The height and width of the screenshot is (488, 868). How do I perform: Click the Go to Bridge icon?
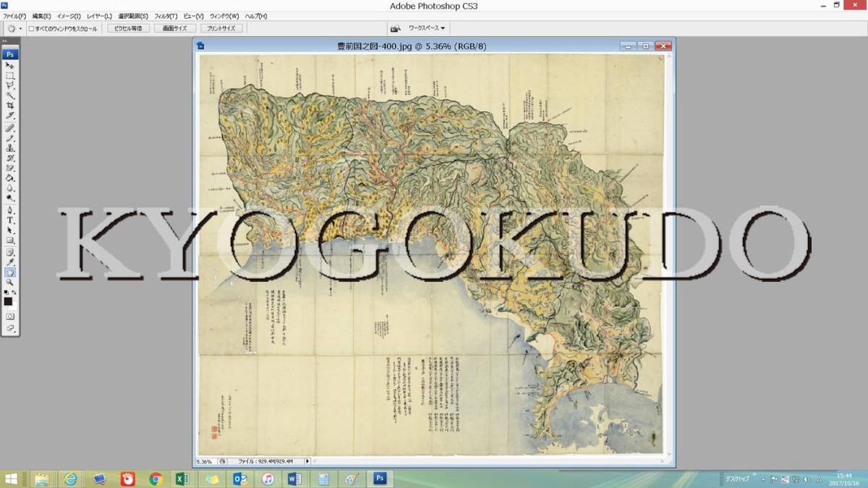396,28
